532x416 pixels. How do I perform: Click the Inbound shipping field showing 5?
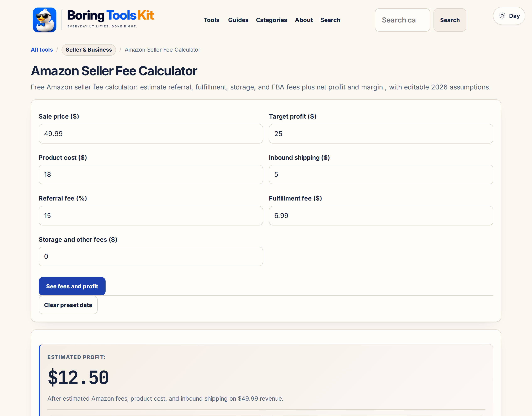click(381, 174)
